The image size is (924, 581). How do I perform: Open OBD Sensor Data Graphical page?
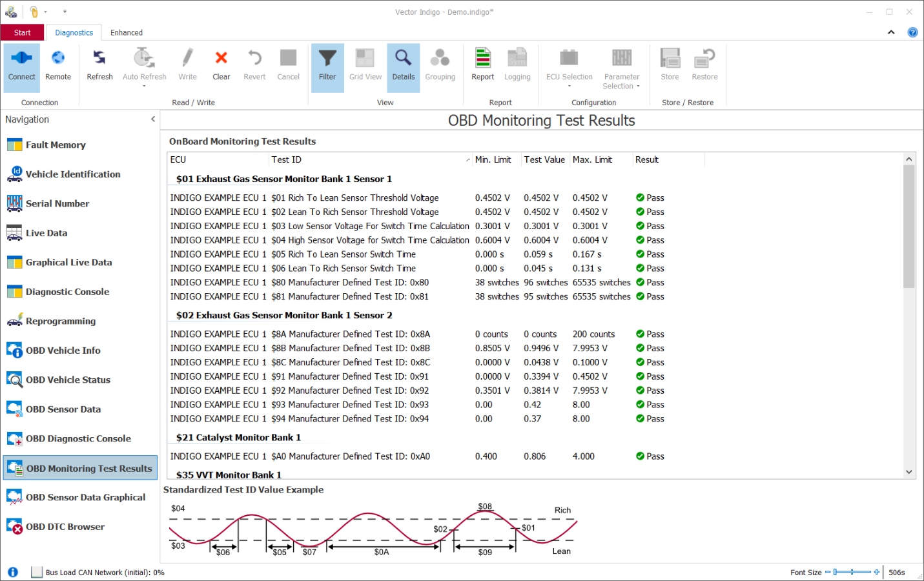[80, 498]
